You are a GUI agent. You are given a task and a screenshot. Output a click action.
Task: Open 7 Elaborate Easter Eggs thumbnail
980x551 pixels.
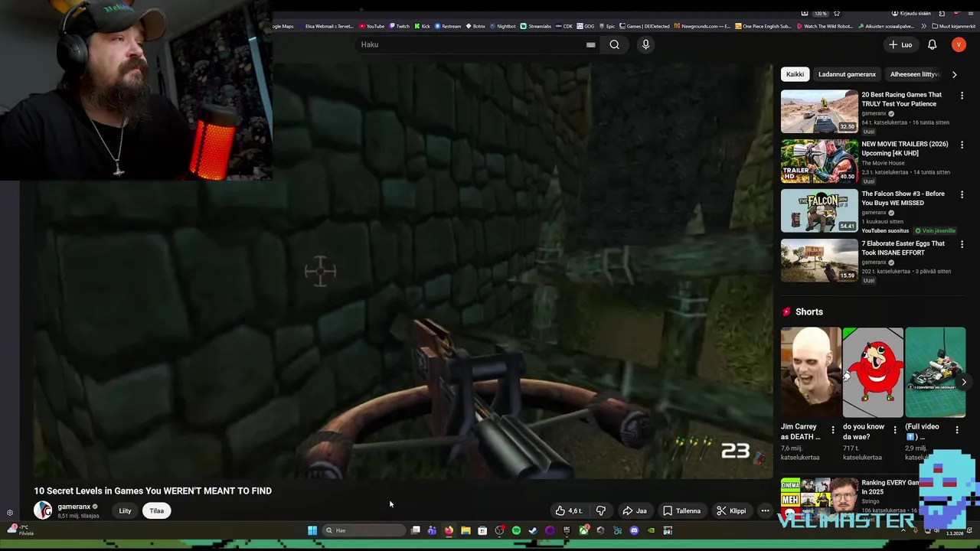[x=819, y=260]
